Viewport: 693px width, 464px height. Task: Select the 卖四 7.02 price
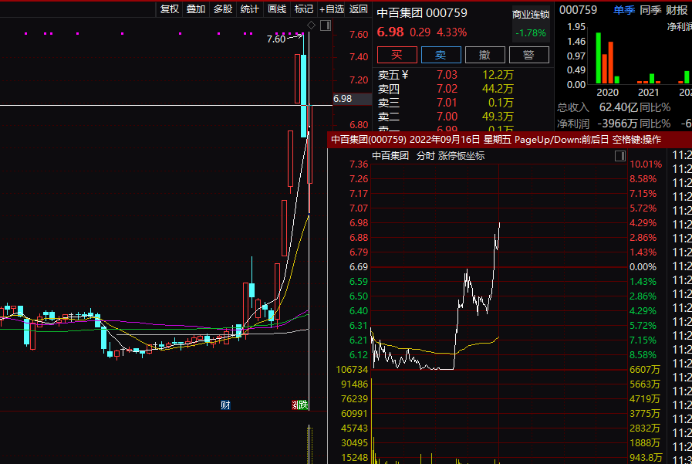pyautogui.click(x=447, y=89)
